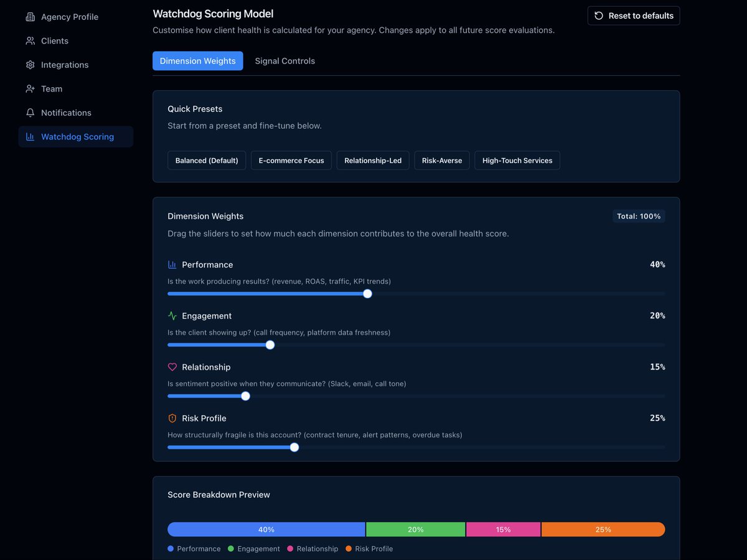747x560 pixels.
Task: Switch to the Signal Controls tab
Action: click(x=285, y=61)
